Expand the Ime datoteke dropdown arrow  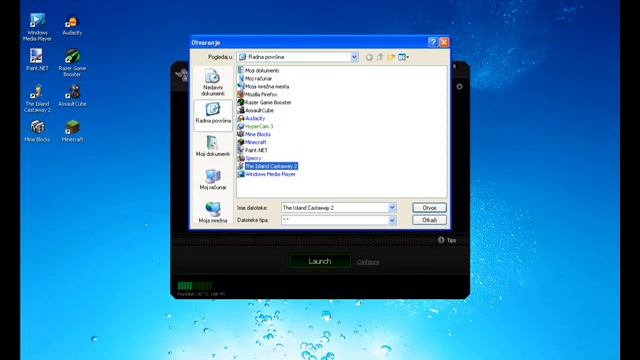tap(392, 208)
